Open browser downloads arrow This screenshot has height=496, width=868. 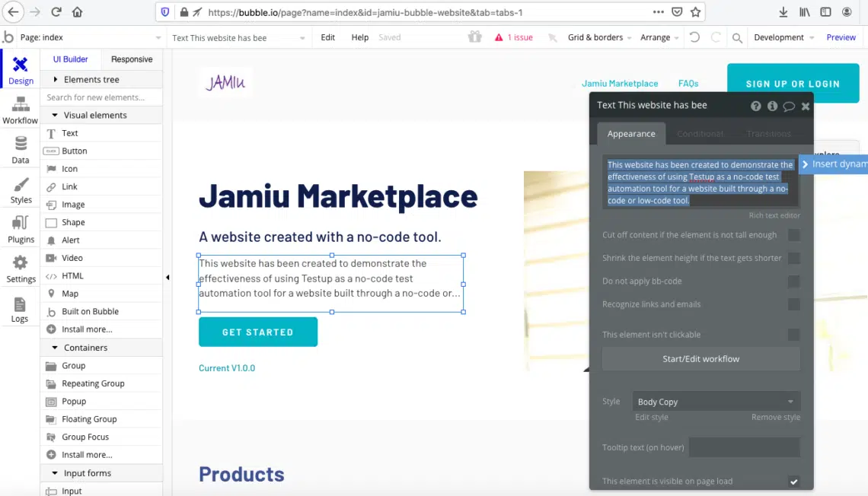click(x=783, y=12)
